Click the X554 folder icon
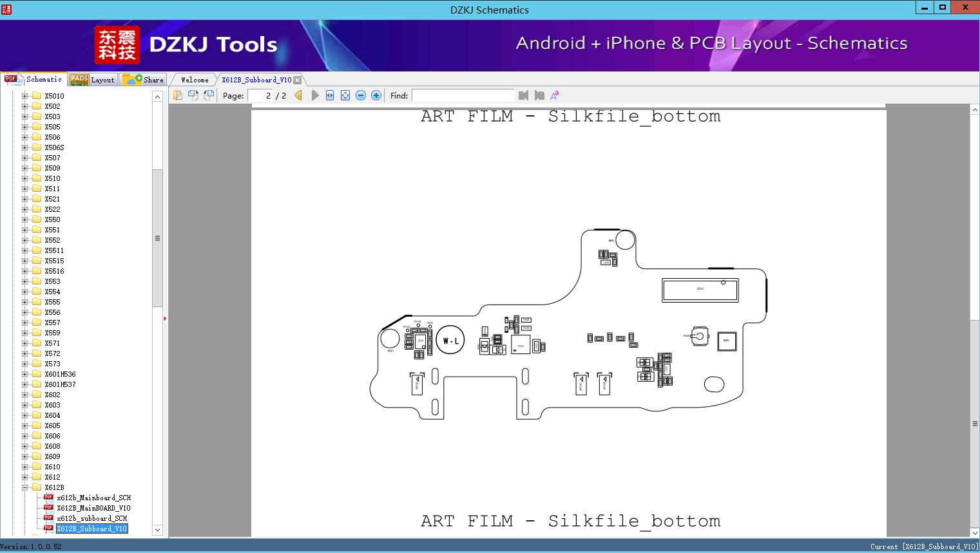Screen dimensions: 980x553 37,292
